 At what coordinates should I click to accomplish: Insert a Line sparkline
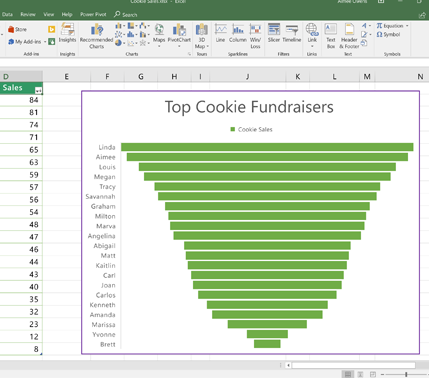(220, 33)
